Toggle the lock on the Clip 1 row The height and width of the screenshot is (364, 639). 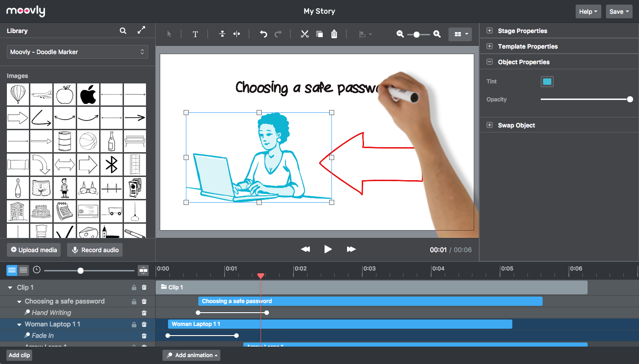click(x=134, y=287)
